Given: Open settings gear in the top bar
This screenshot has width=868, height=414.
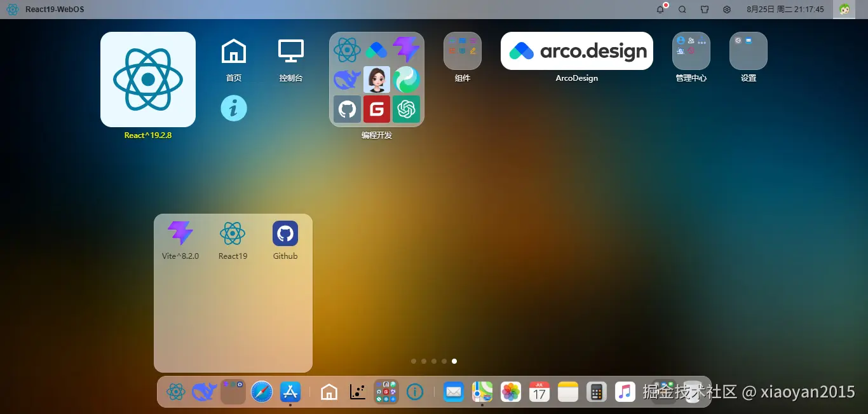Looking at the screenshot, I should (727, 10).
